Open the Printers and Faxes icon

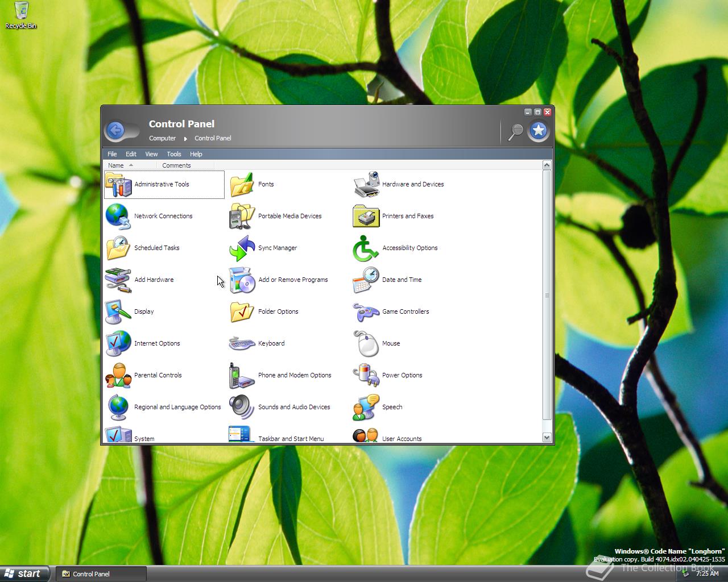click(366, 217)
